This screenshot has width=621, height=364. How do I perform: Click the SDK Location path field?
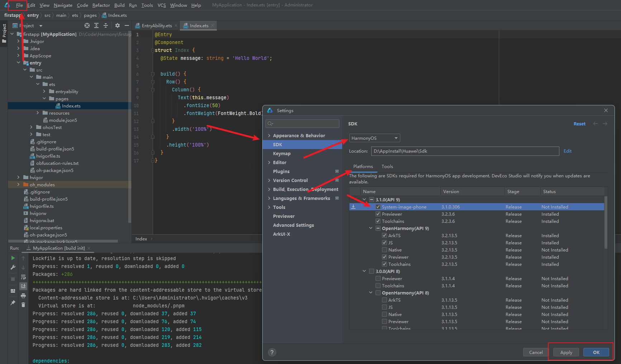pos(465,151)
